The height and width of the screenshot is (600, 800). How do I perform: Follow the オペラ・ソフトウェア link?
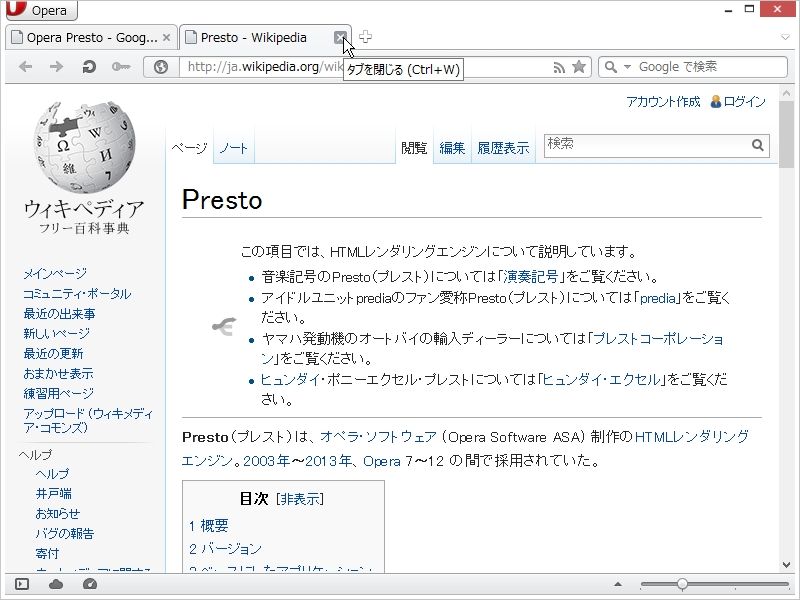coord(378,437)
